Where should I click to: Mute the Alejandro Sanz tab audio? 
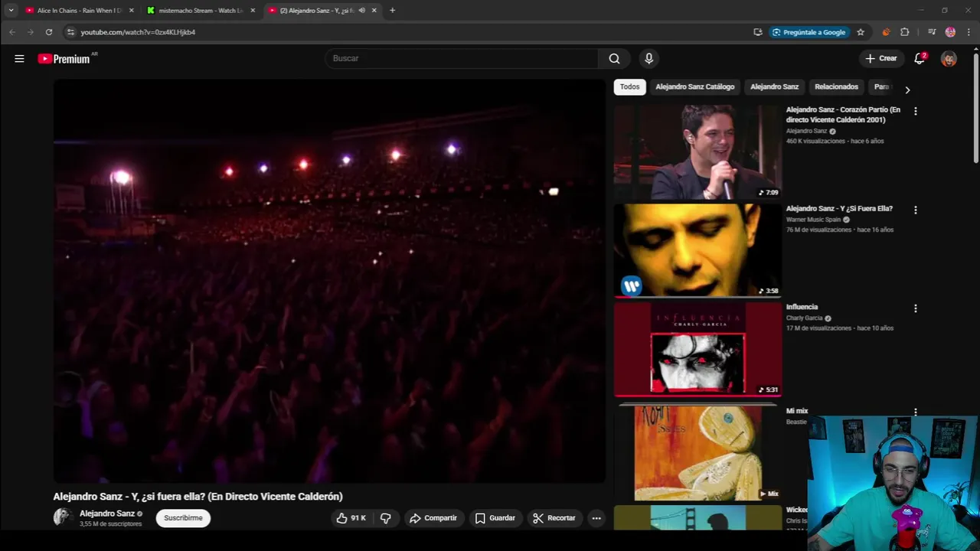361,11
